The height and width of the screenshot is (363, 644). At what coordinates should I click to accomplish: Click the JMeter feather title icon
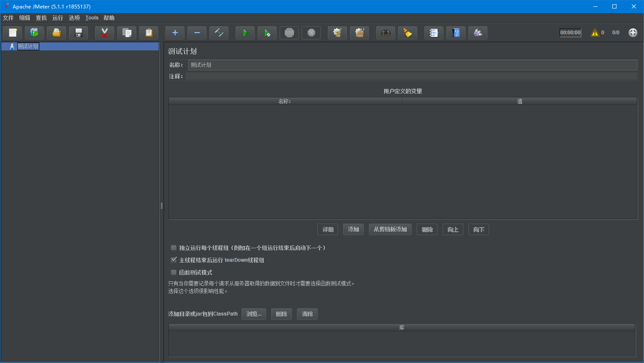click(x=6, y=6)
